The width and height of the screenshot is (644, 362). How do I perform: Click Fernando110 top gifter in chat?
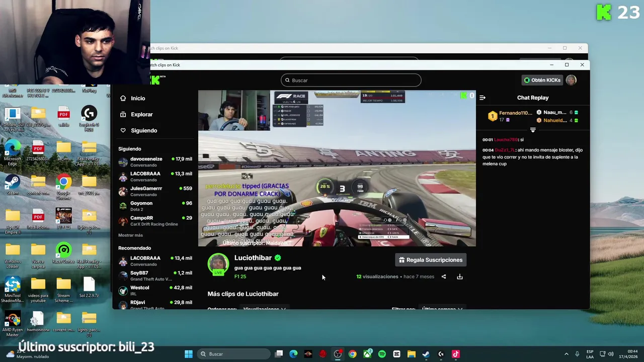pyautogui.click(x=509, y=116)
